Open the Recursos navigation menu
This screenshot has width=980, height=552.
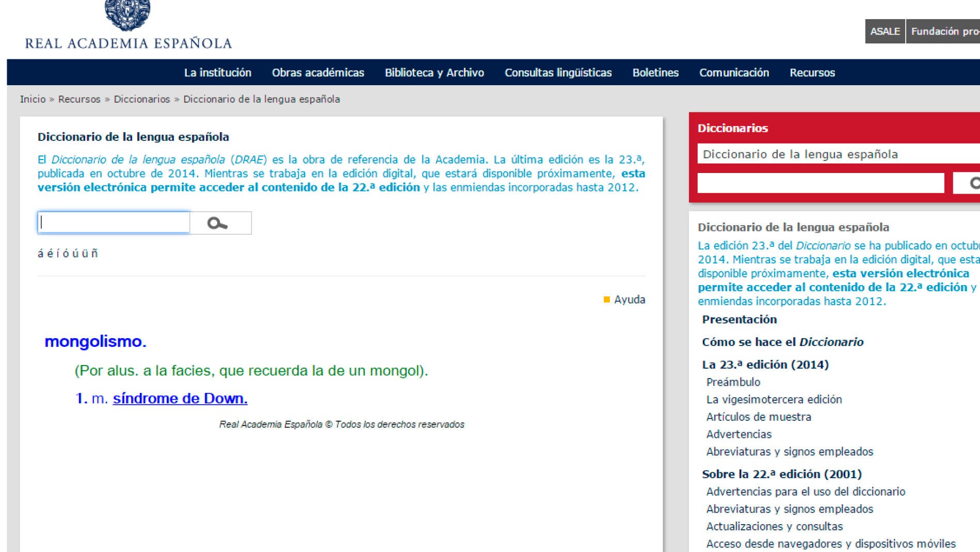811,72
